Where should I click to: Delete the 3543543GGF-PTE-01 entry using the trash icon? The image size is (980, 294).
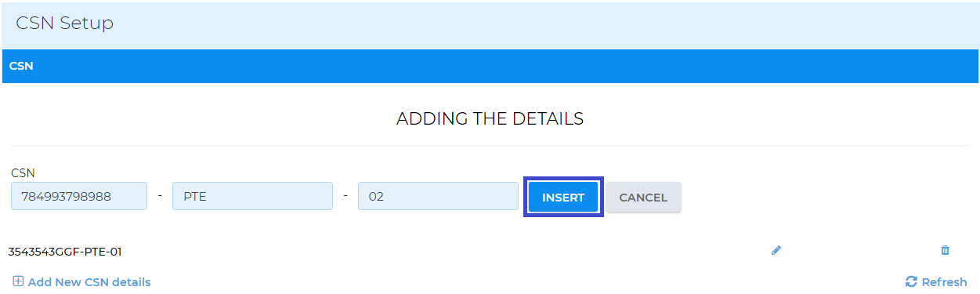coord(945,250)
